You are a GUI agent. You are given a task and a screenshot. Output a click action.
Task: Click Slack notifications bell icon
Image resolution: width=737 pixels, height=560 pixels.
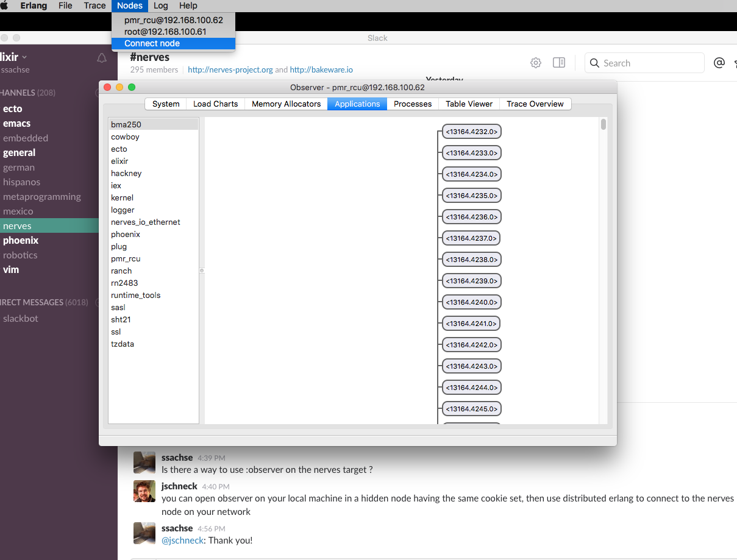[x=102, y=58]
